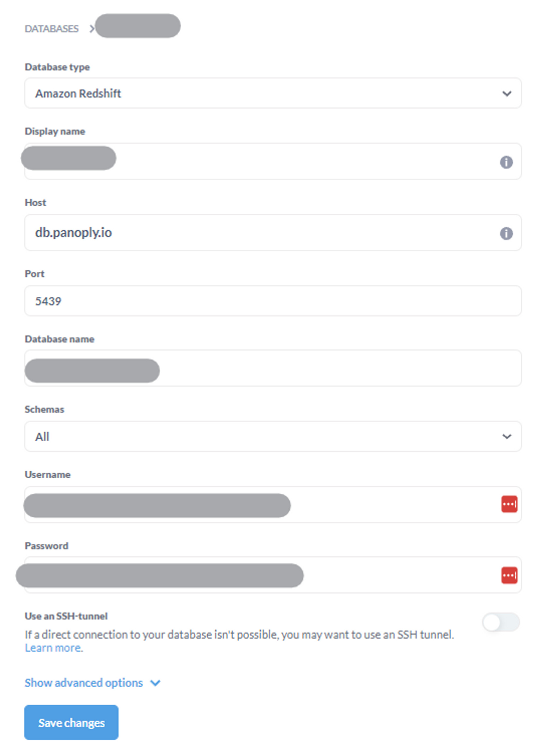Click chevron arrow in Schemas selector
The height and width of the screenshot is (756, 538).
tap(507, 437)
